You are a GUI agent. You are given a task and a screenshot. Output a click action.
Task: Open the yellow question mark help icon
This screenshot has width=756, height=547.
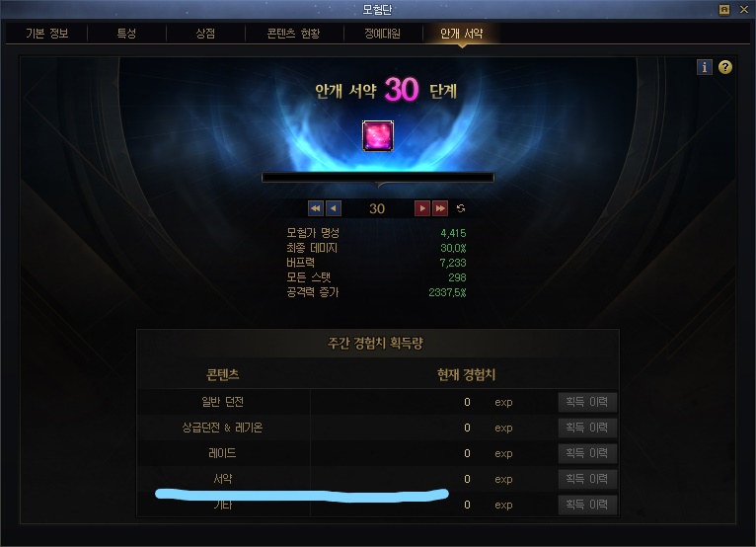(725, 67)
